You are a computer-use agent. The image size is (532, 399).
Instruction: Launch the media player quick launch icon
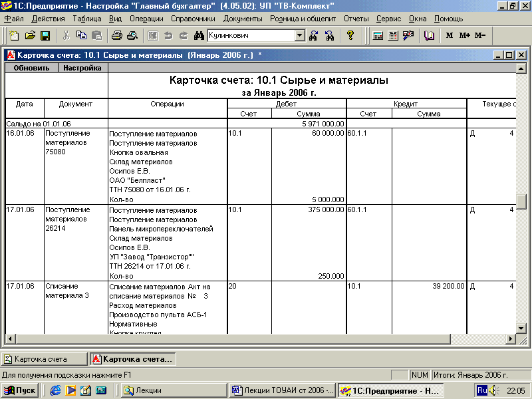coord(70,390)
